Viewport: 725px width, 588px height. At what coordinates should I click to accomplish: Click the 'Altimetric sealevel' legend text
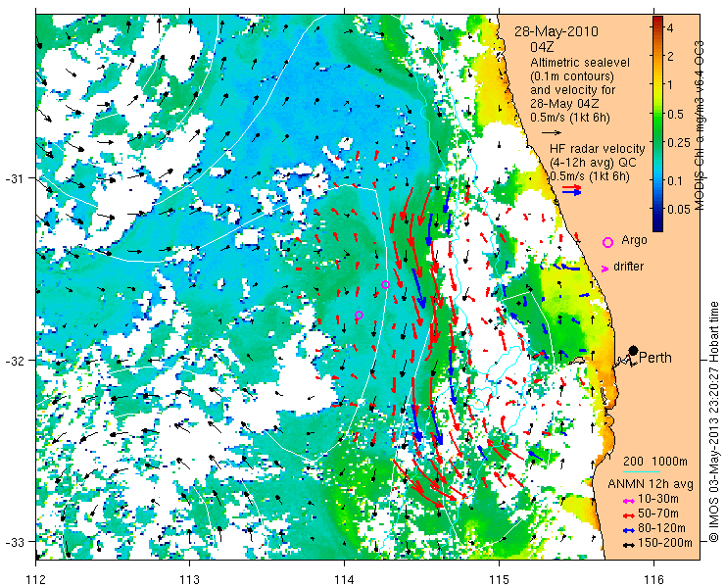click(x=580, y=63)
